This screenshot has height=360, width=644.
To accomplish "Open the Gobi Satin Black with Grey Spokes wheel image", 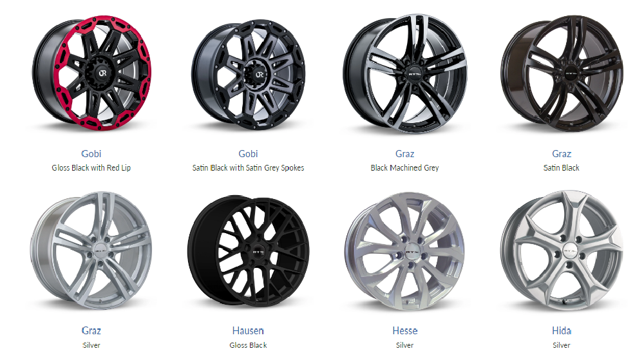I will 249,74.
